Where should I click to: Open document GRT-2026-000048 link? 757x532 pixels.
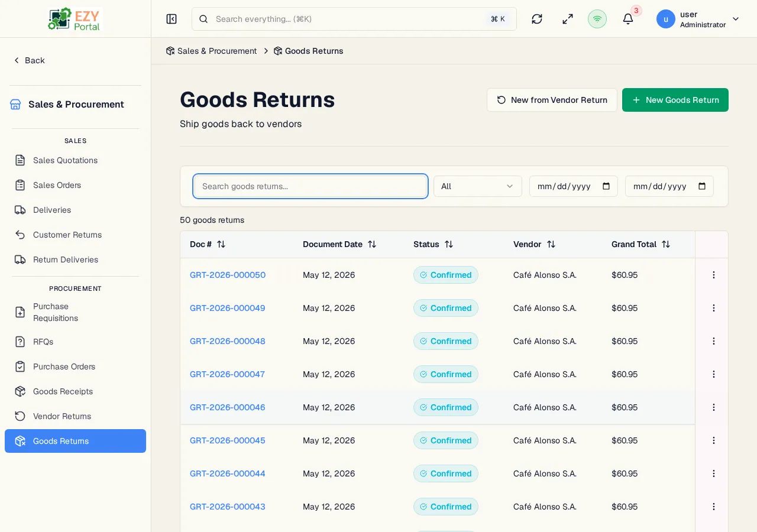[x=228, y=341]
